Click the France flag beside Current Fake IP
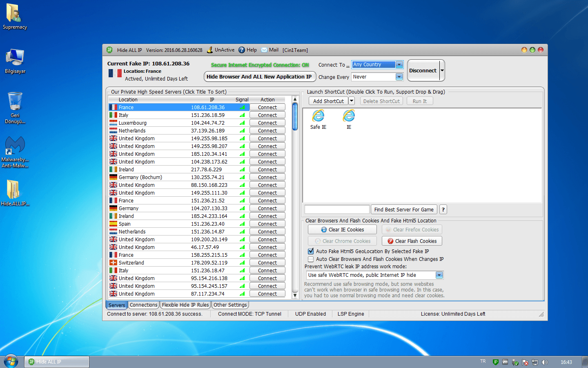This screenshot has height=368, width=588. click(x=115, y=73)
